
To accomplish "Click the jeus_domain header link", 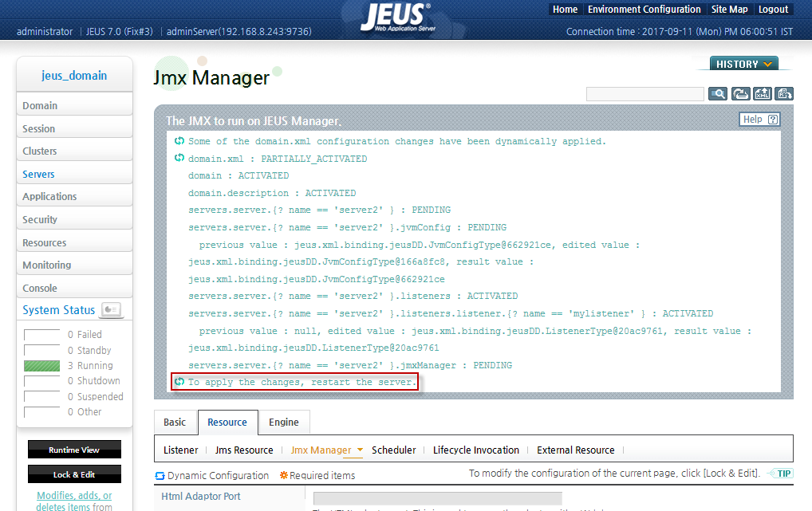I will (x=74, y=76).
